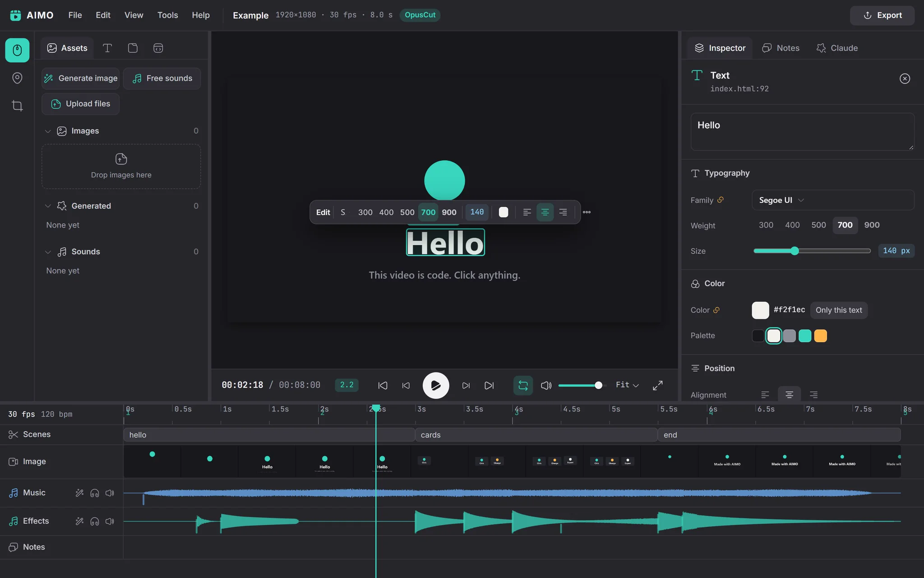Open more options in floating text toolbar
Screen dimensions: 924x578
pos(587,212)
